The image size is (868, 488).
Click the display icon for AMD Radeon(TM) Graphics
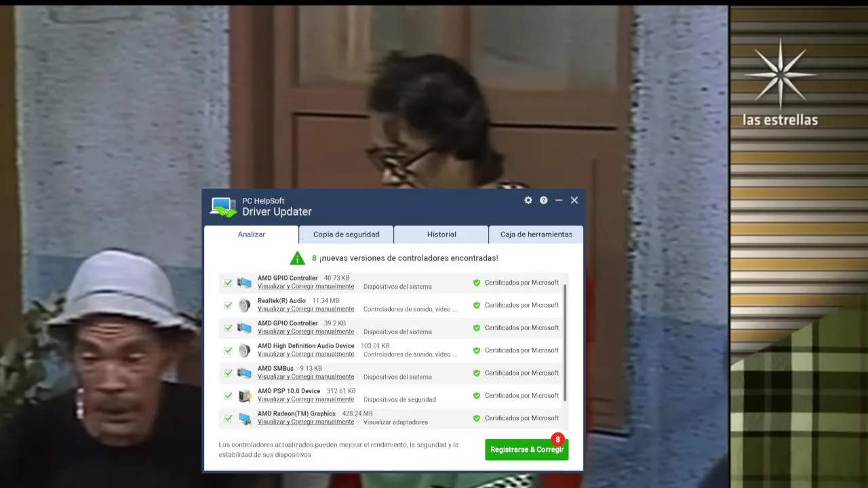(244, 418)
